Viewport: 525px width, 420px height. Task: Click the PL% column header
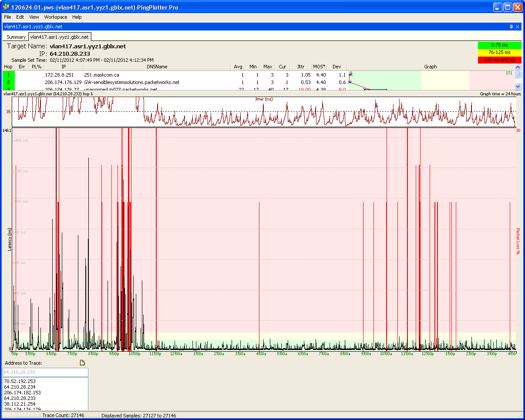(x=37, y=67)
